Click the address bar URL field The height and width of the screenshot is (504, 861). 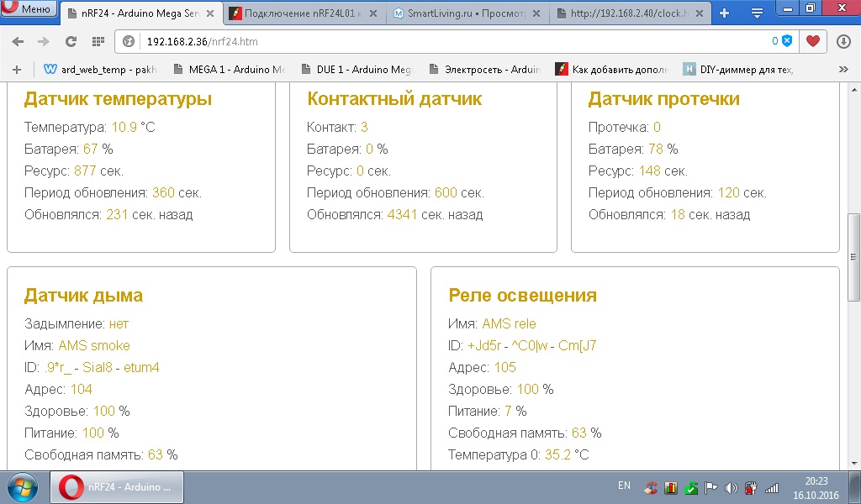420,41
